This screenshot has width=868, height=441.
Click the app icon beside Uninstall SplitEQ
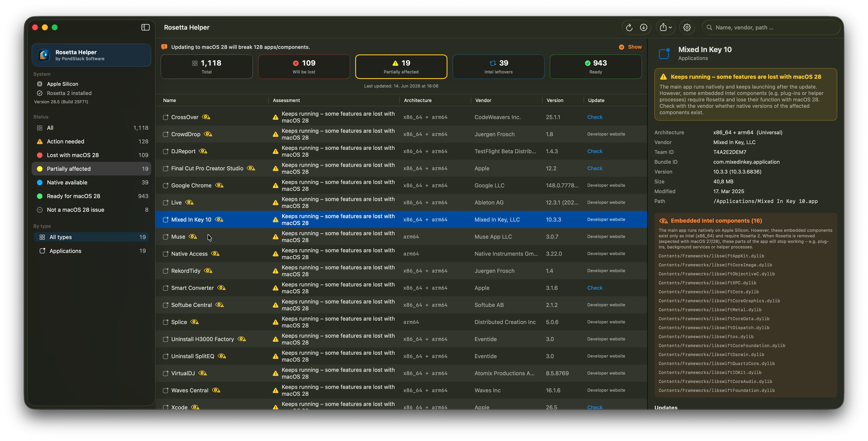coord(166,356)
